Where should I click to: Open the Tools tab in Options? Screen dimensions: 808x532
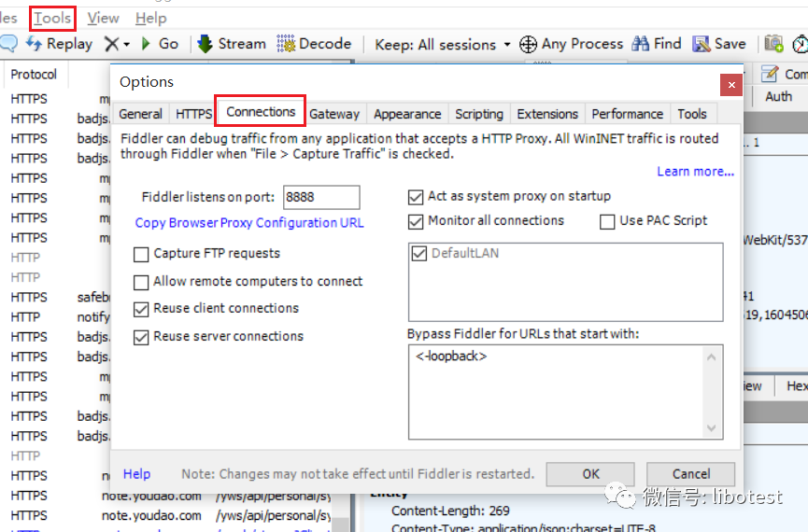[691, 114]
